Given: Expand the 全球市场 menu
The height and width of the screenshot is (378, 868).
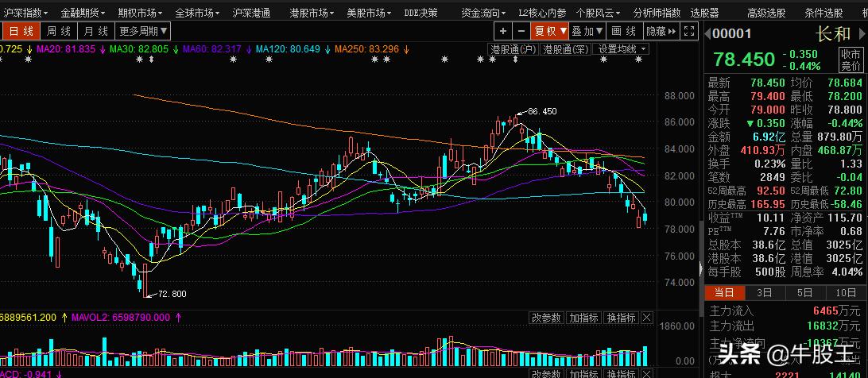Looking at the screenshot, I should [x=197, y=12].
